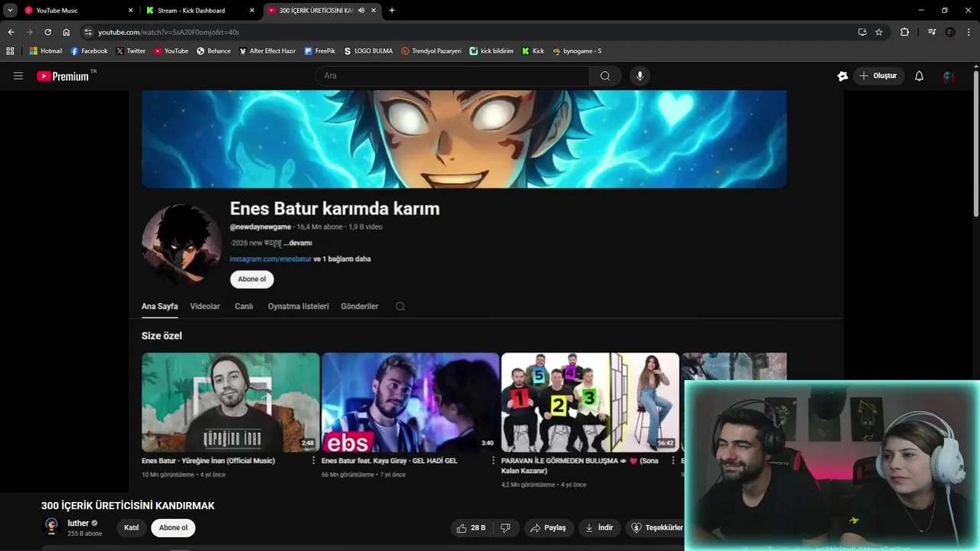980x551 pixels.
Task: Click Abone ol next to luther
Action: point(173,527)
